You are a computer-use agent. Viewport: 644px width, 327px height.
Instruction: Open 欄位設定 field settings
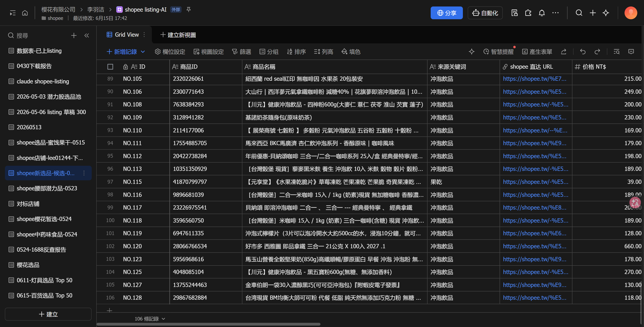pyautogui.click(x=170, y=52)
